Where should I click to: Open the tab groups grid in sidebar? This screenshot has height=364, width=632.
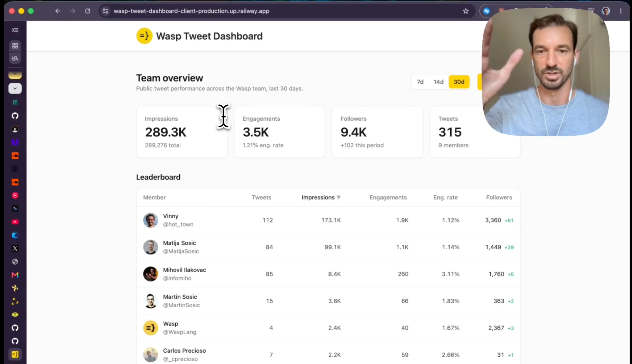tap(15, 46)
